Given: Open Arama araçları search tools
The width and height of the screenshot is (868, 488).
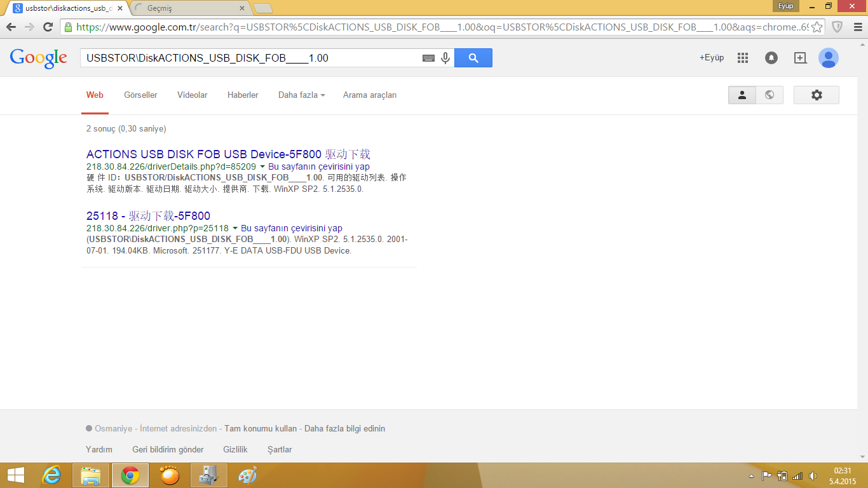Looking at the screenshot, I should click(370, 95).
